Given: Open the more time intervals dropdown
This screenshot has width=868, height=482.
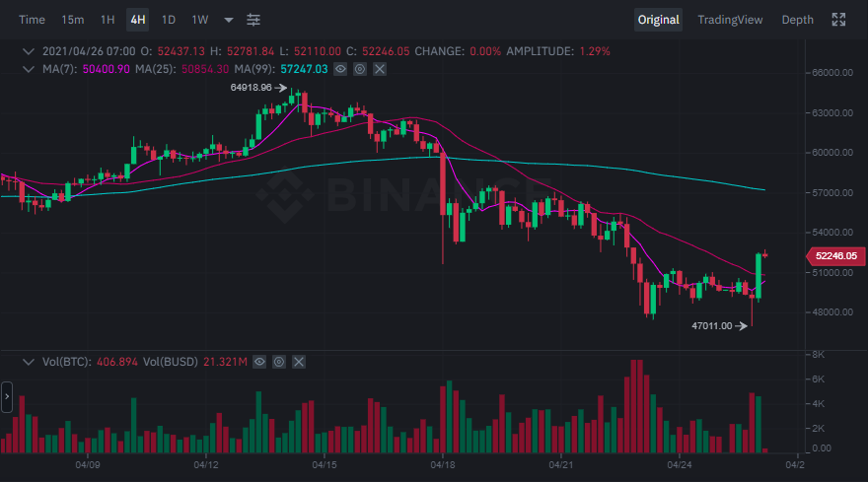Looking at the screenshot, I should point(229,20).
